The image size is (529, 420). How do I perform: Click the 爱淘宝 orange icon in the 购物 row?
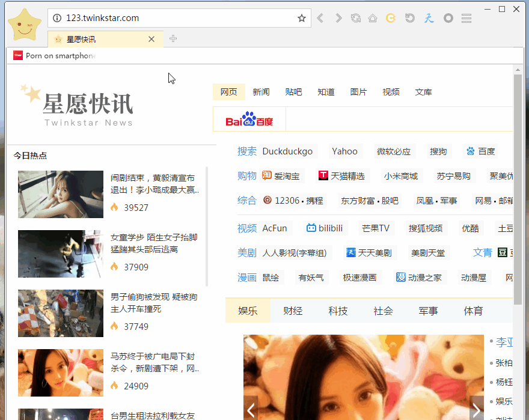pyautogui.click(x=266, y=175)
